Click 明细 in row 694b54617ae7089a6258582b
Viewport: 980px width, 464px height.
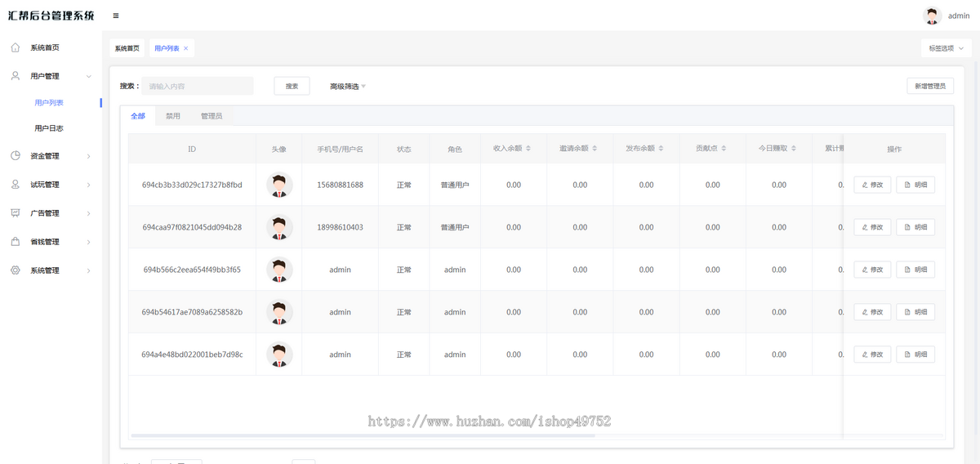coord(915,312)
